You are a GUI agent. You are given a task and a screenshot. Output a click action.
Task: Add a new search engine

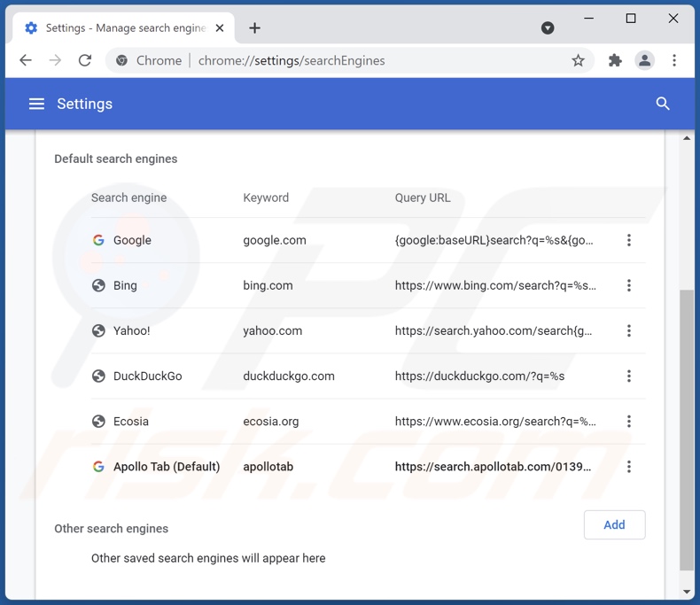coord(614,524)
